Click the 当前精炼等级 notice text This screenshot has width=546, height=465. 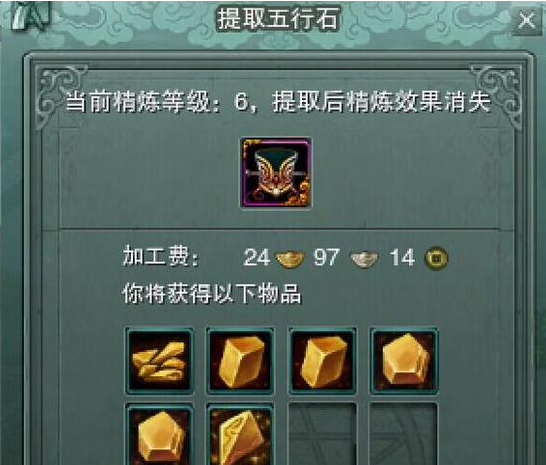(x=278, y=102)
